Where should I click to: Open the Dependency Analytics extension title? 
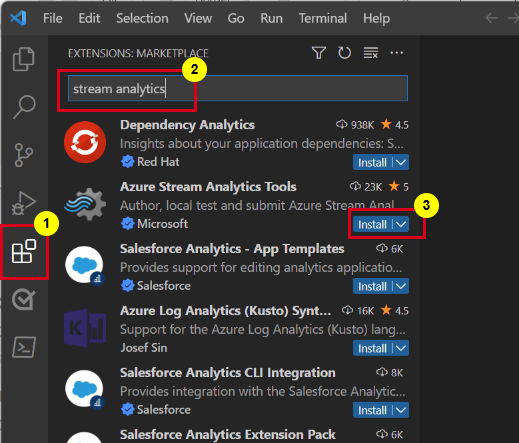[x=187, y=125]
